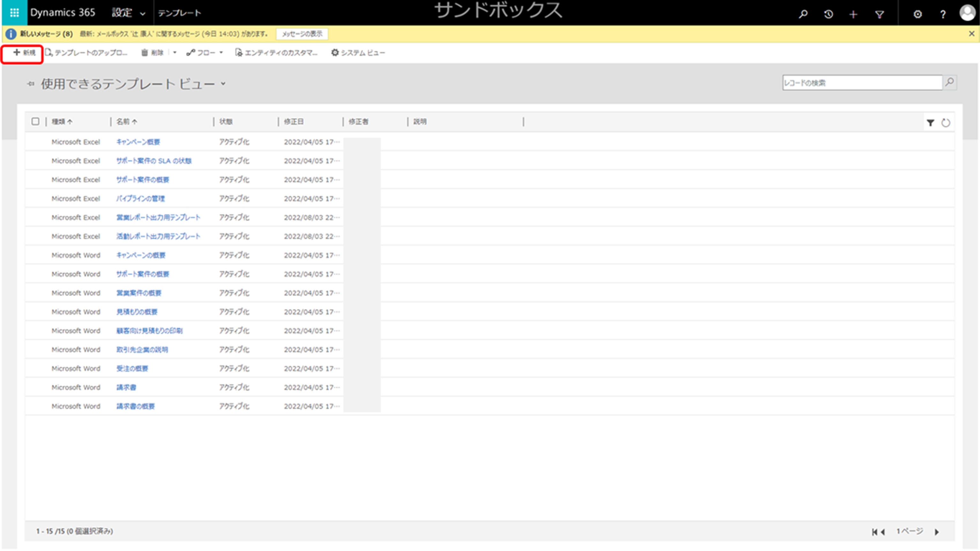The image size is (980, 551).
Task: Expand the フロー dropdown
Action: 221,53
